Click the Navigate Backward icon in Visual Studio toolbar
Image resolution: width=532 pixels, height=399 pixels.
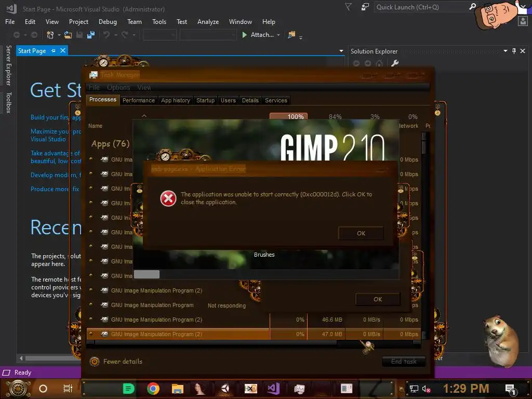[16, 35]
